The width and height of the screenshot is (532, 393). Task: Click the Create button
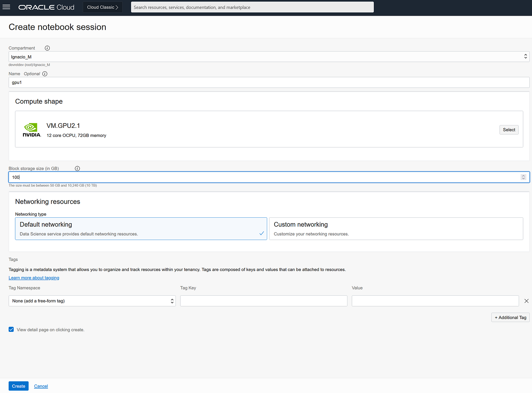(18, 386)
